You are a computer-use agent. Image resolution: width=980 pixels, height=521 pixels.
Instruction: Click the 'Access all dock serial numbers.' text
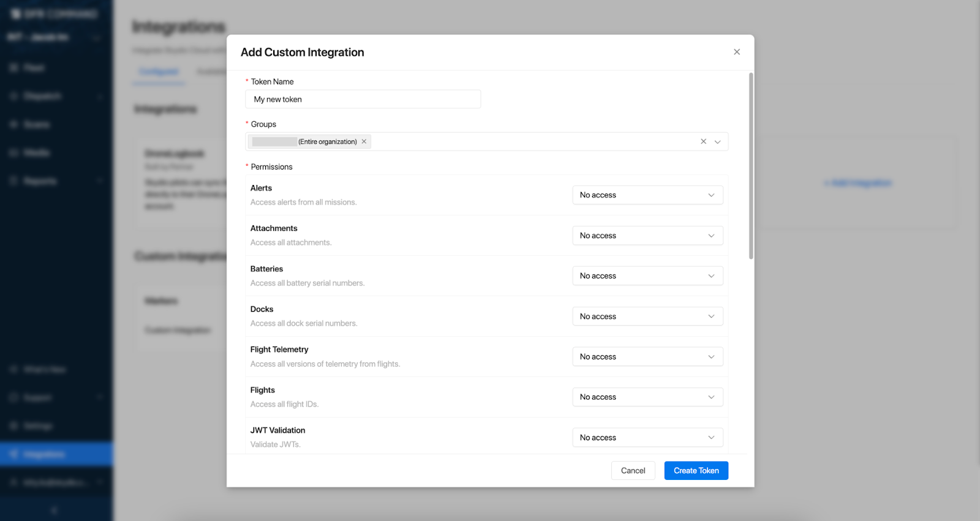pyautogui.click(x=304, y=323)
